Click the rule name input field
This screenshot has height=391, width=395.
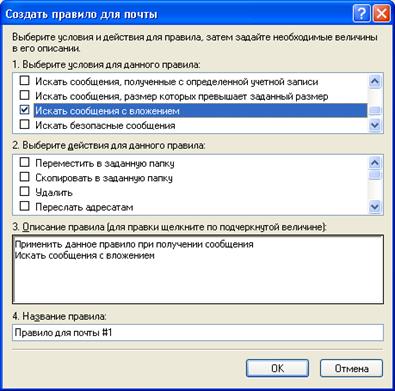click(198, 333)
